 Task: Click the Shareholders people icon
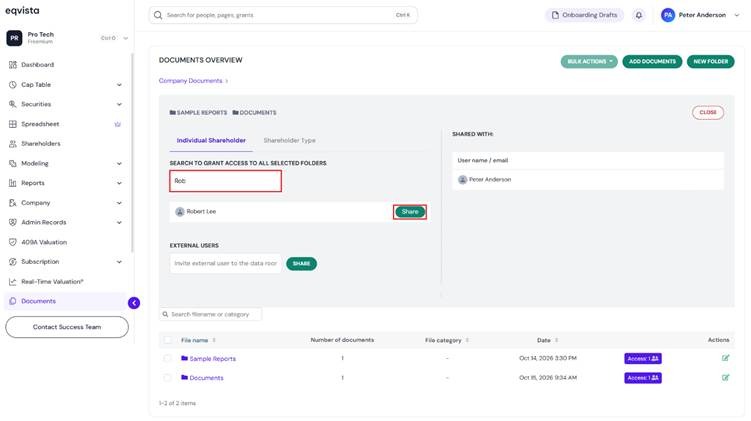point(13,144)
